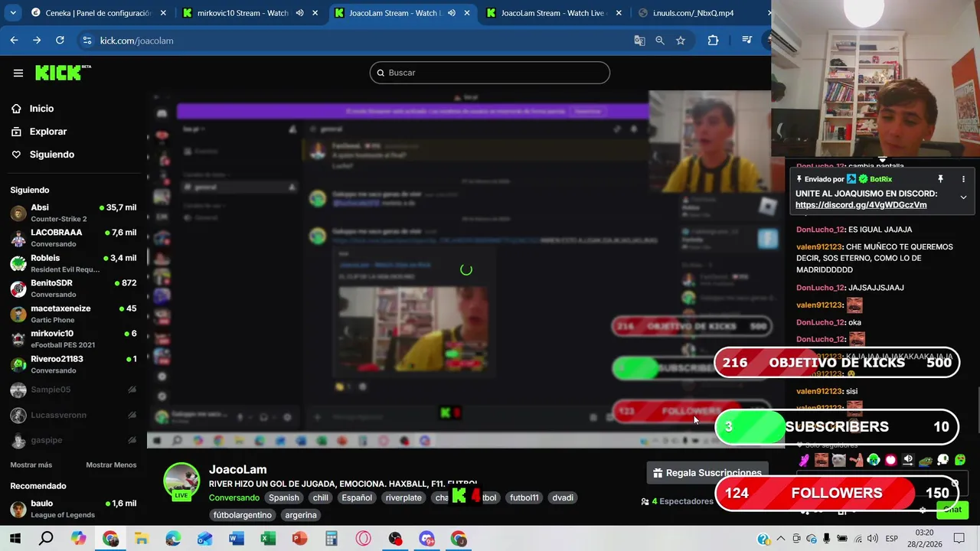Open Explorar in the sidebar
Viewport: 980px width, 551px height.
pos(47,132)
